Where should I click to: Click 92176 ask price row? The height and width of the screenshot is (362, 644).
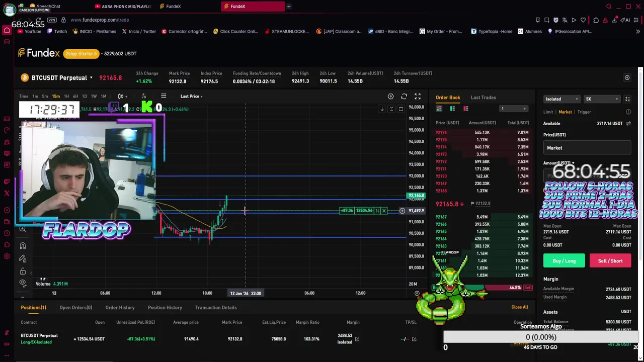pos(482,132)
